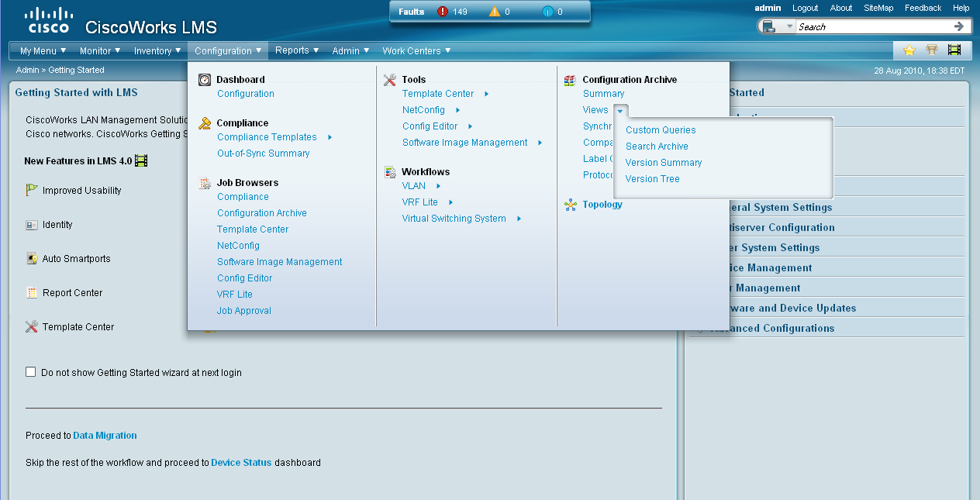Viewport: 980px width, 500px height.
Task: Click the yellow warning faults triangle icon
Action: point(495,12)
